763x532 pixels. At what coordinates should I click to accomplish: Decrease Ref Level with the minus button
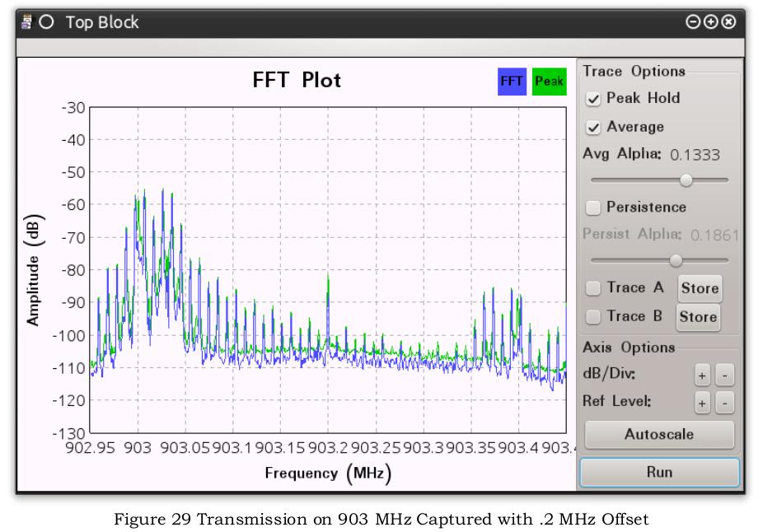pyautogui.click(x=725, y=404)
